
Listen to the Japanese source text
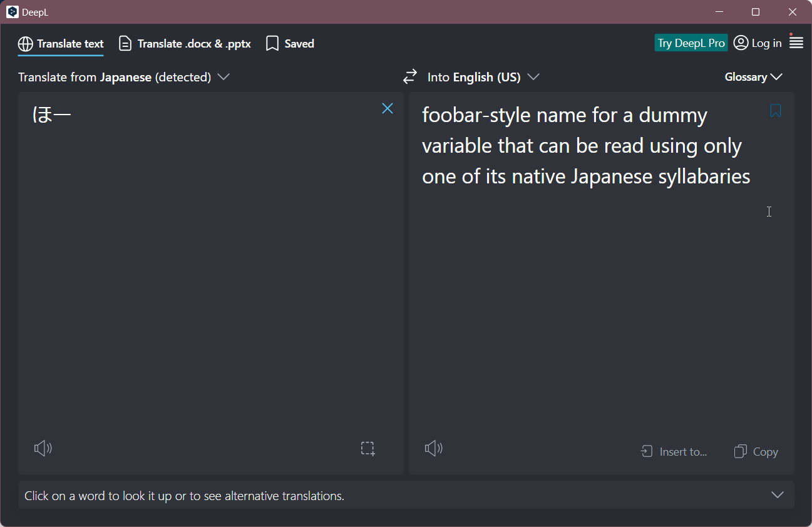pos(43,448)
